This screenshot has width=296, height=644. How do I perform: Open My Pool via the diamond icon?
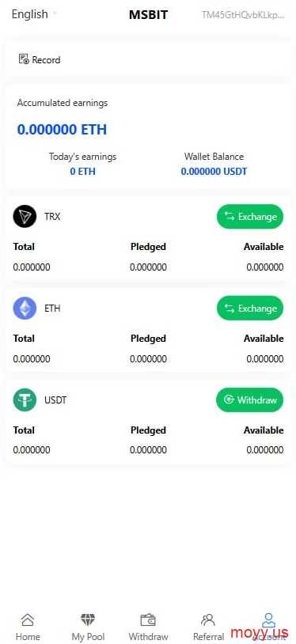point(88,619)
